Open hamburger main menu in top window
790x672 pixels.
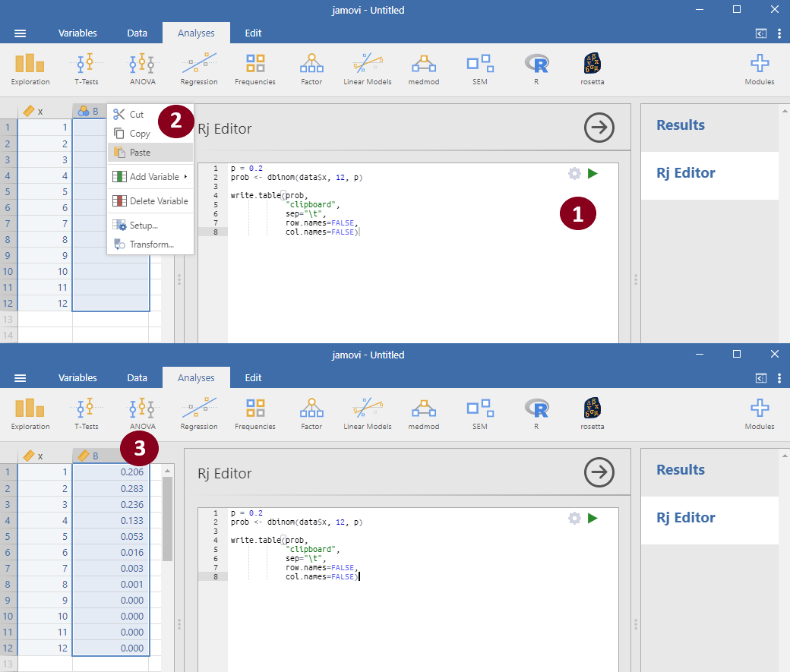(x=21, y=33)
